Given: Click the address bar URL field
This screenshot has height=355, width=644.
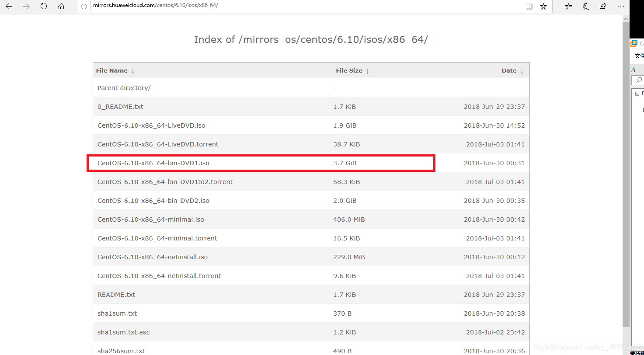Looking at the screenshot, I should 306,7.
